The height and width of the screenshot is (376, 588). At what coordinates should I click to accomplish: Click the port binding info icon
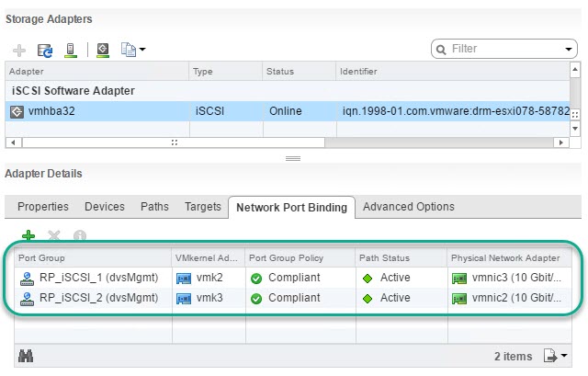(x=80, y=236)
